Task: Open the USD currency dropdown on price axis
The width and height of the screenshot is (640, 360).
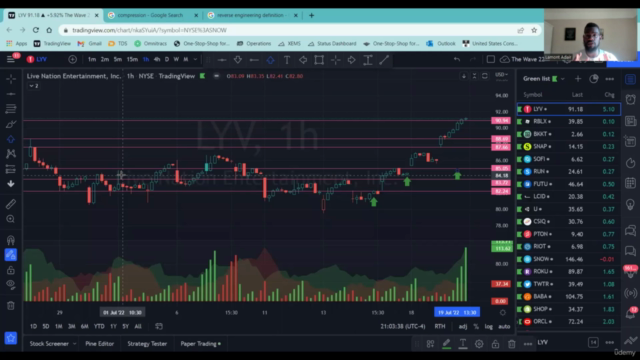Action: click(x=501, y=75)
